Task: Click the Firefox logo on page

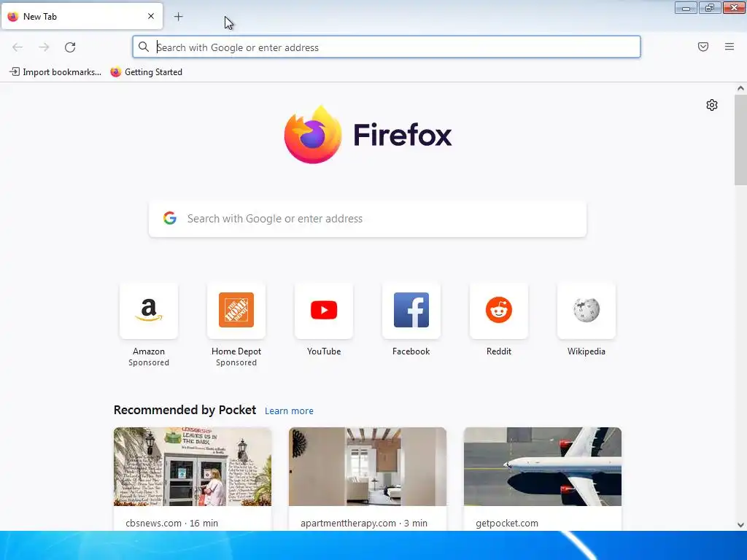Action: 368,135
